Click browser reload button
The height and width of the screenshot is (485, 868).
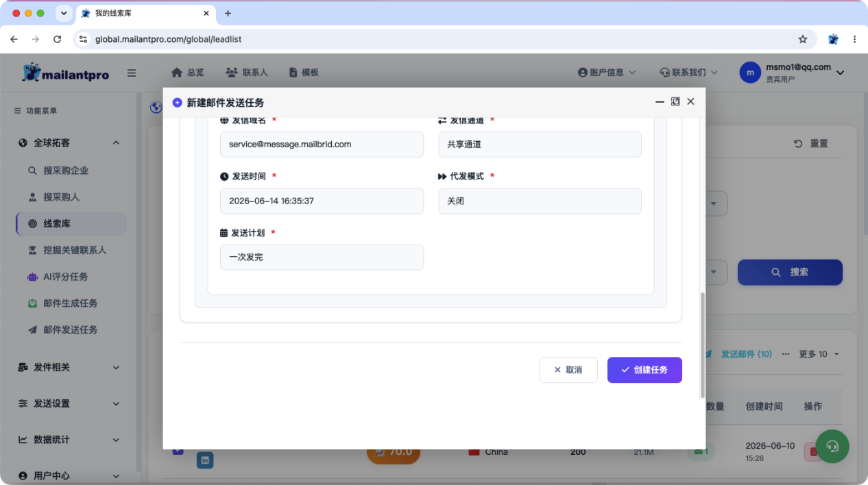[57, 39]
